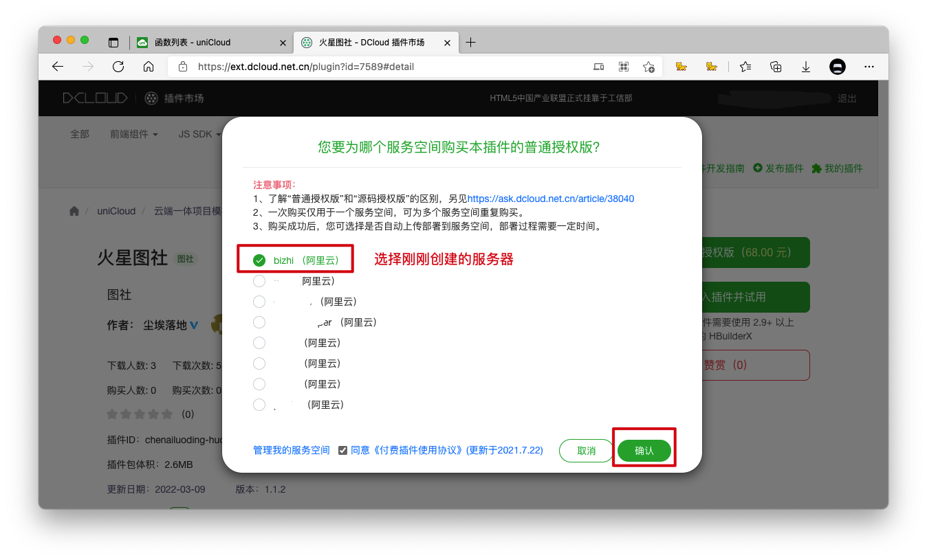Expand the JS SDK dropdown
This screenshot has height=560, width=927.
point(199,134)
